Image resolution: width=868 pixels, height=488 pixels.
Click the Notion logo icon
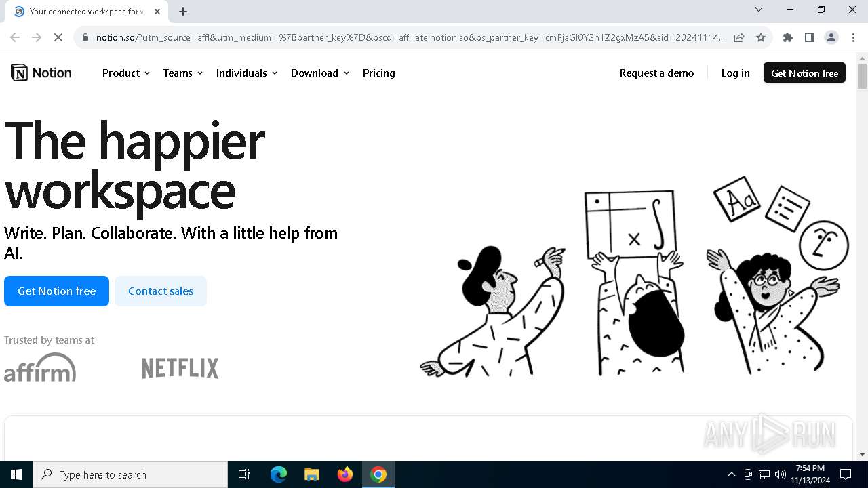[x=20, y=73]
